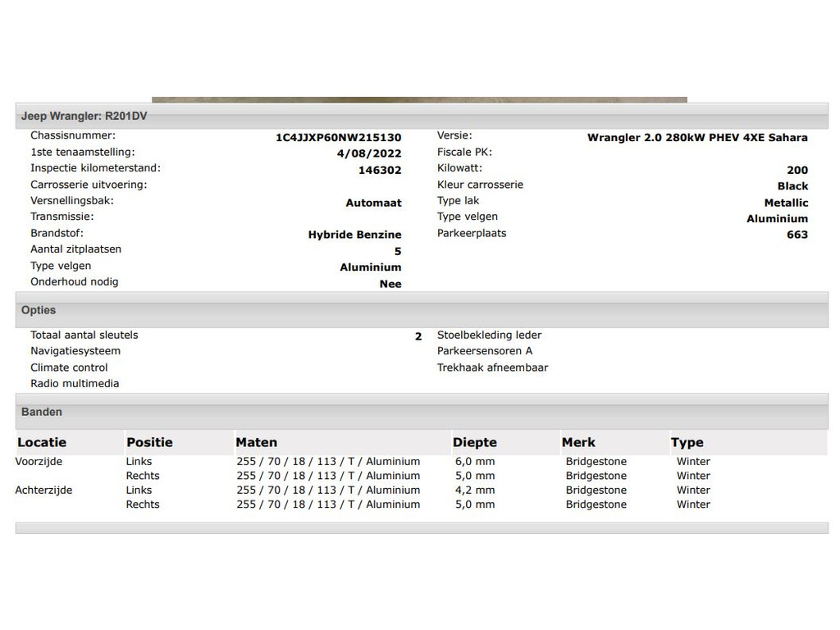Viewport: 840px width, 630px height.
Task: Click the Diepte column header
Action: pos(475,442)
